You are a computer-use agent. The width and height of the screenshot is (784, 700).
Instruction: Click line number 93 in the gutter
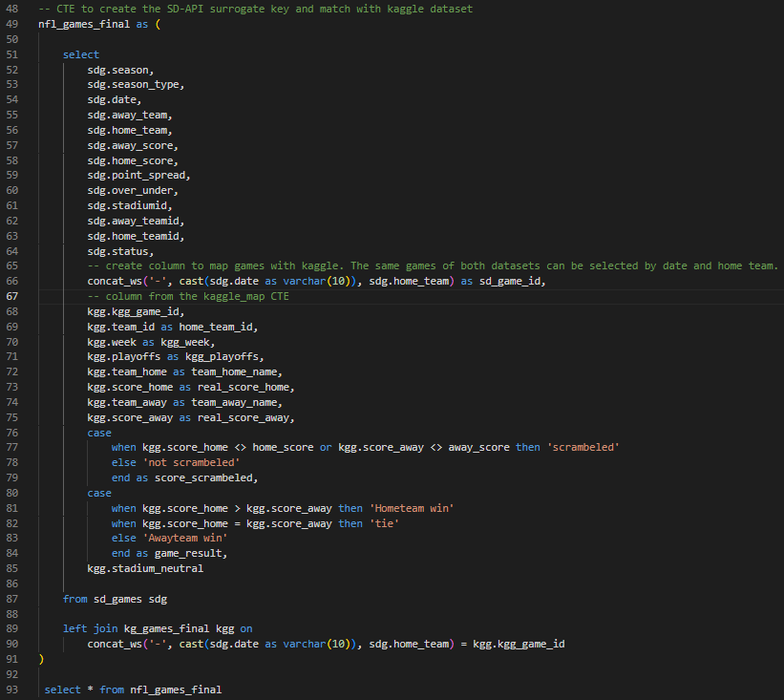[12, 689]
